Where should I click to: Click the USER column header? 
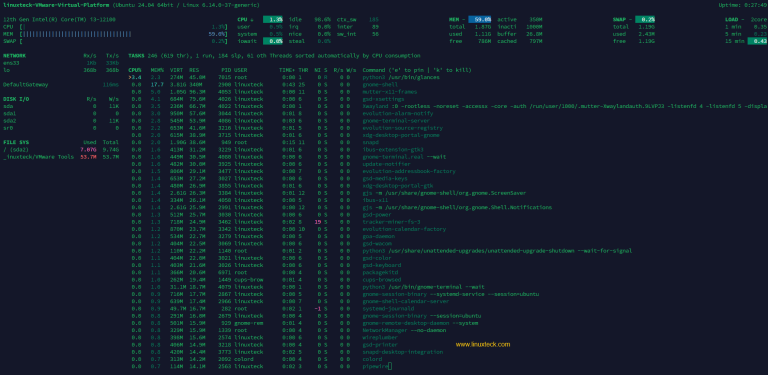[240, 70]
